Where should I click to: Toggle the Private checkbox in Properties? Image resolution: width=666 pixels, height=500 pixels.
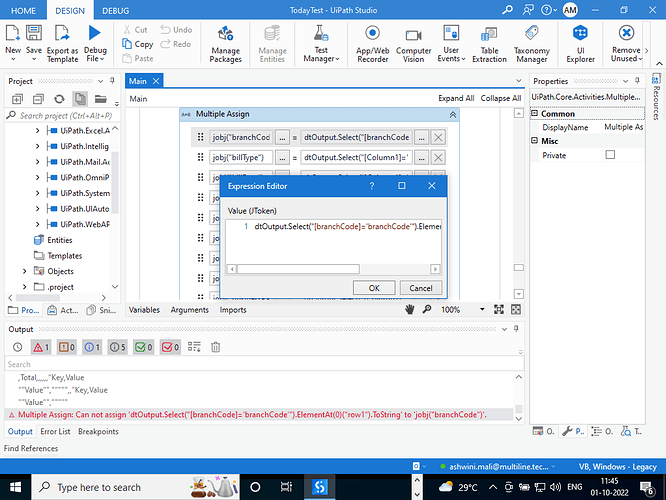click(x=610, y=155)
